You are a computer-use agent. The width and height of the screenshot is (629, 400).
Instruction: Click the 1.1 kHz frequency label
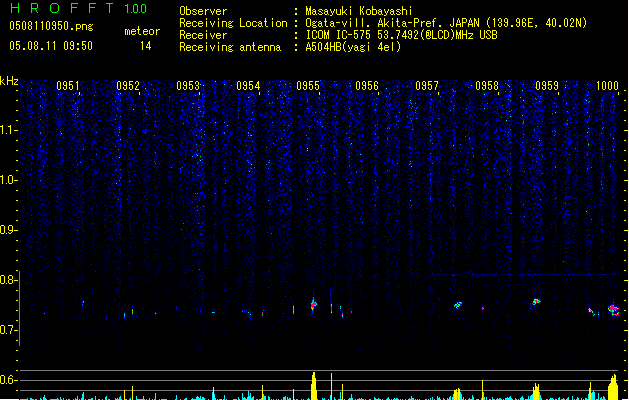pyautogui.click(x=8, y=130)
